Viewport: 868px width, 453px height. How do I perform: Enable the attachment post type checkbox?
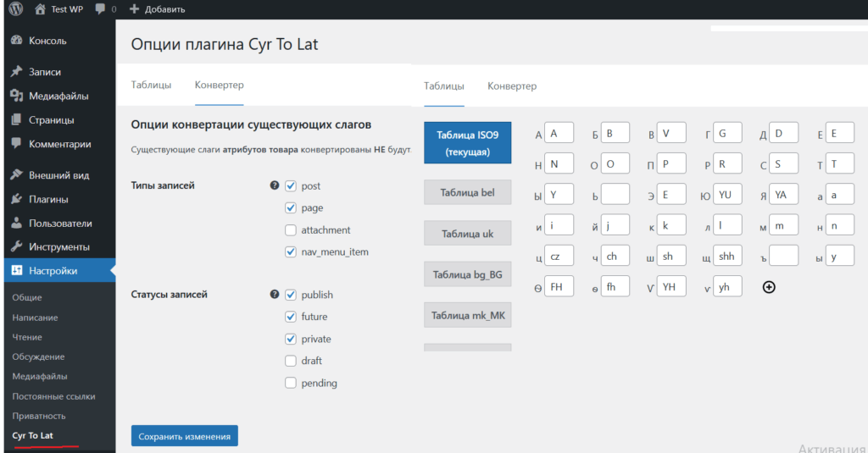point(291,230)
